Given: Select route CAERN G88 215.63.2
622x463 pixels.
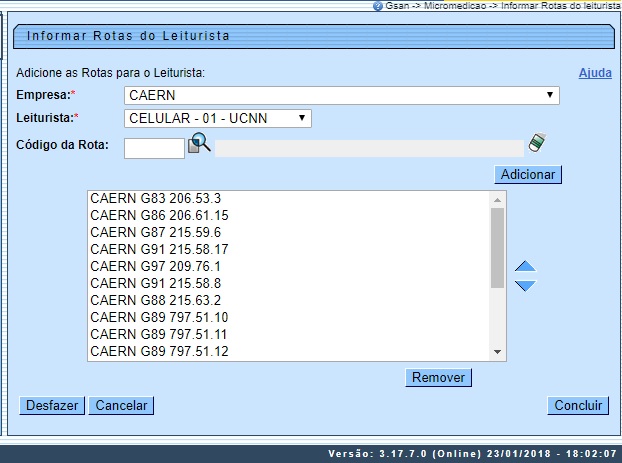Looking at the screenshot, I should (155, 300).
